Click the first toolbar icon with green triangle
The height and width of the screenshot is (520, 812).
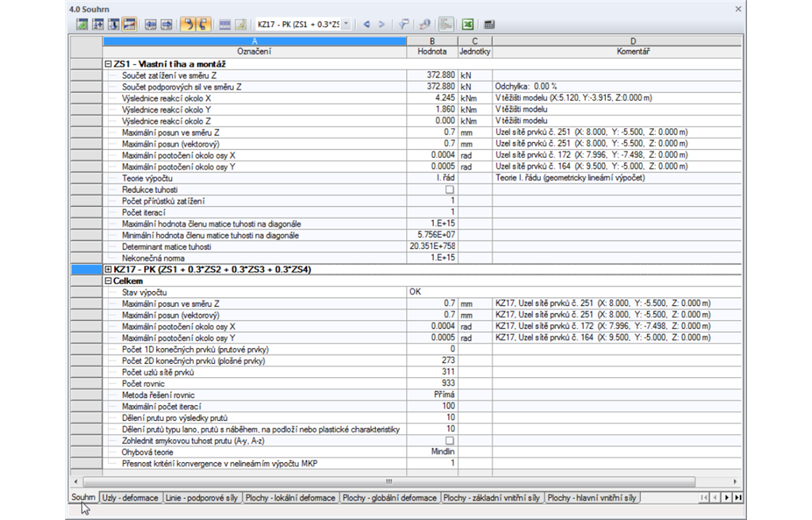pos(82,25)
